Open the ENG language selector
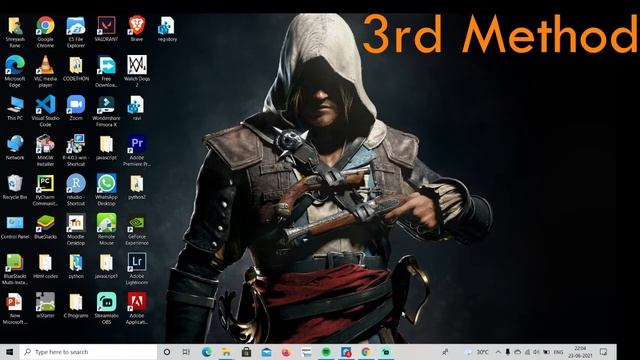 558,352
